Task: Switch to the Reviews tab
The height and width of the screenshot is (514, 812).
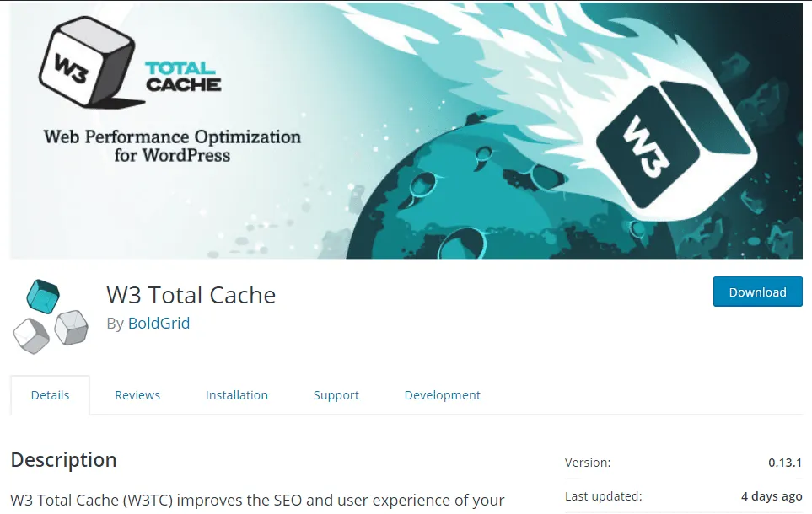Action: pyautogui.click(x=137, y=394)
